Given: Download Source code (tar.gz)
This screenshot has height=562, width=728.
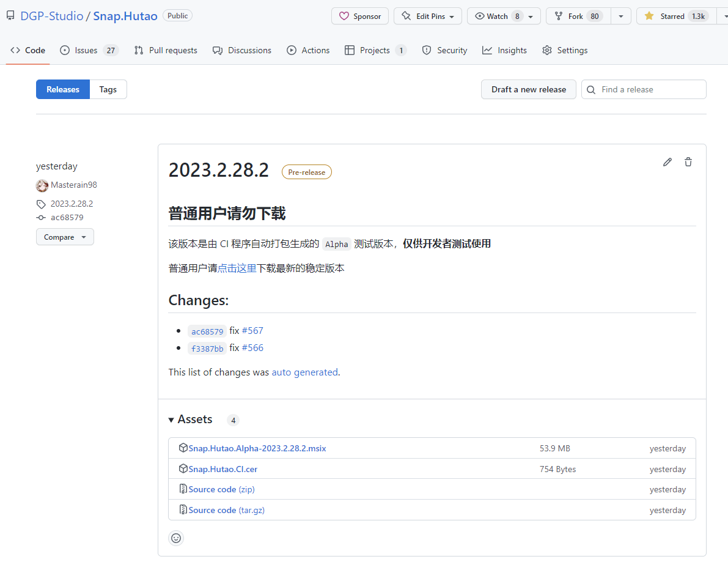Looking at the screenshot, I should click(x=227, y=510).
